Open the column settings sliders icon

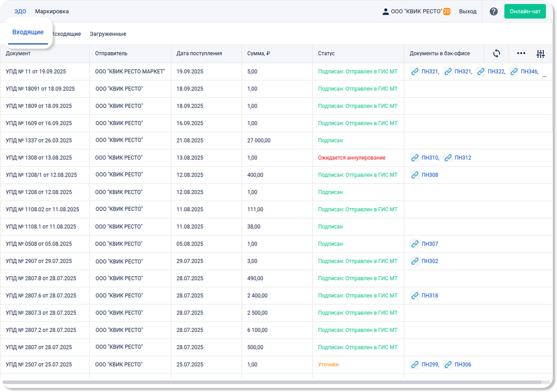click(x=540, y=54)
